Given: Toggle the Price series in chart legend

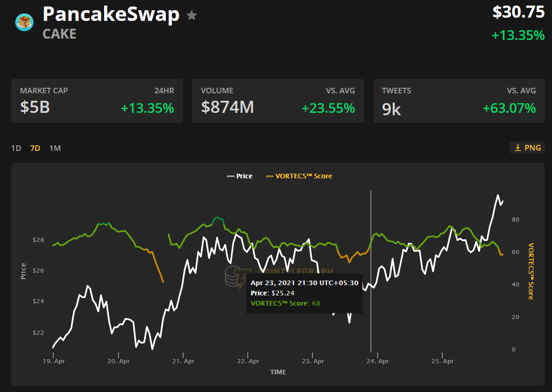Looking at the screenshot, I should pos(240,176).
